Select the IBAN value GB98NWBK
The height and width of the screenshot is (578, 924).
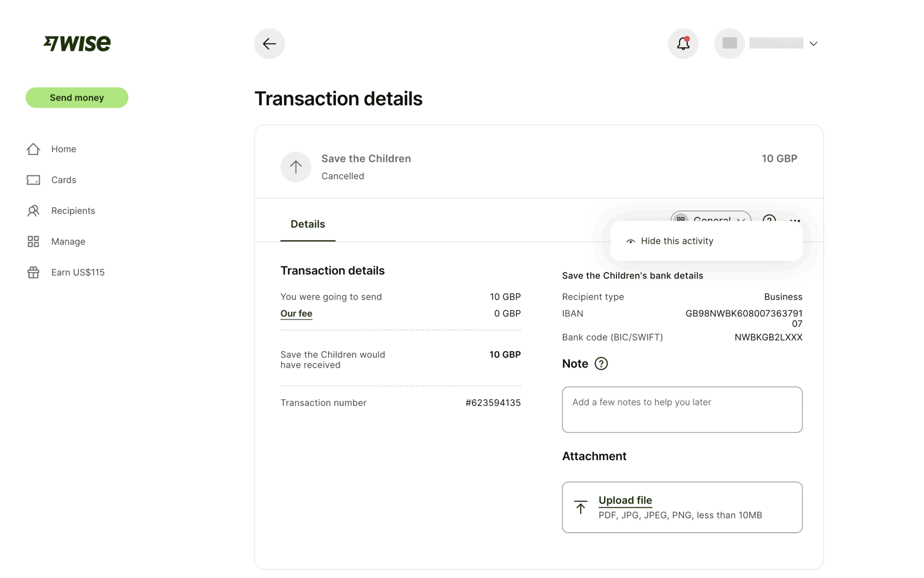coord(744,318)
